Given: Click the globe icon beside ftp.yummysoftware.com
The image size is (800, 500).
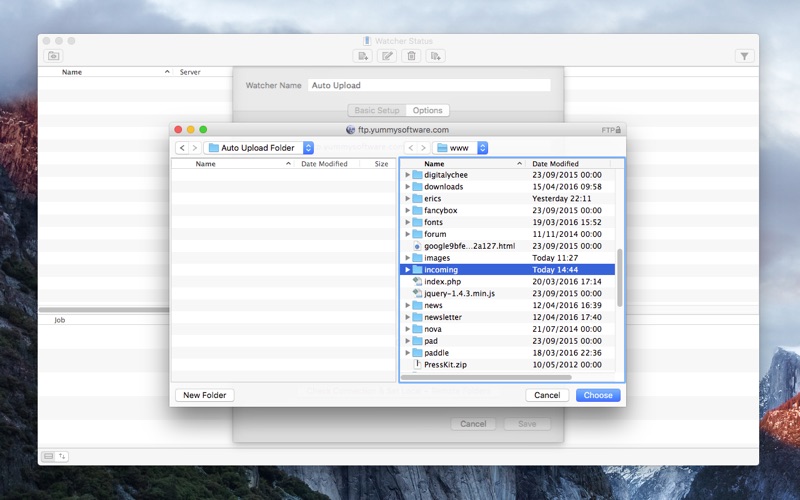Looking at the screenshot, I should pos(351,130).
